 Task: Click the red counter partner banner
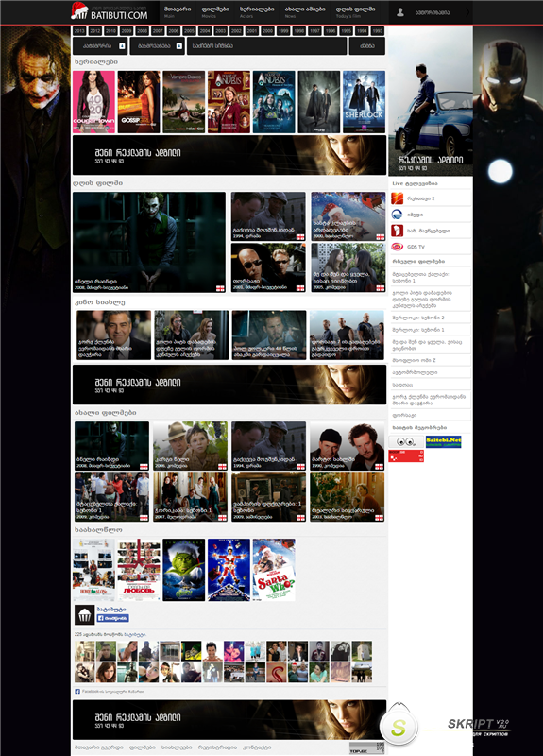click(406, 455)
